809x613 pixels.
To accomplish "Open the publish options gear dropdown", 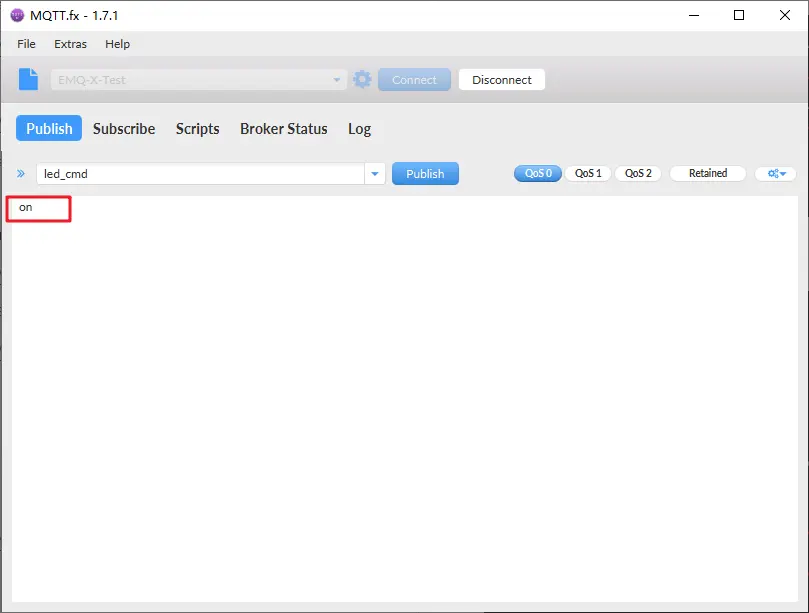I will coord(775,173).
